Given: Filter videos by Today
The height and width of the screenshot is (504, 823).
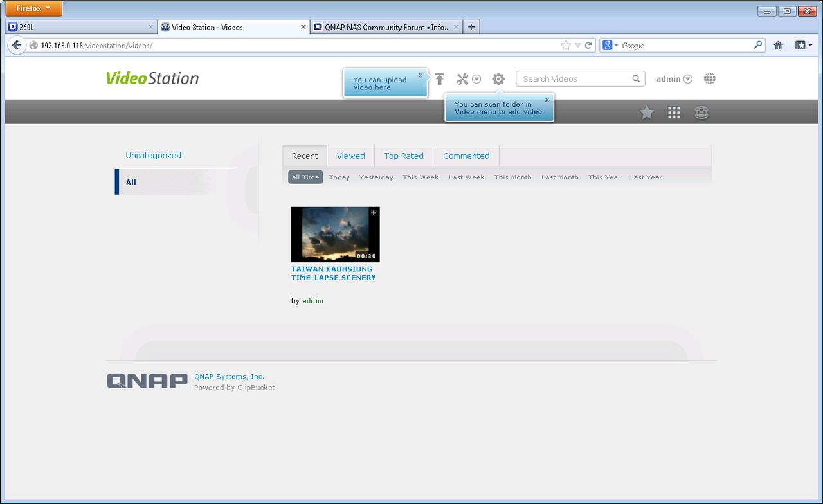Looking at the screenshot, I should [339, 177].
